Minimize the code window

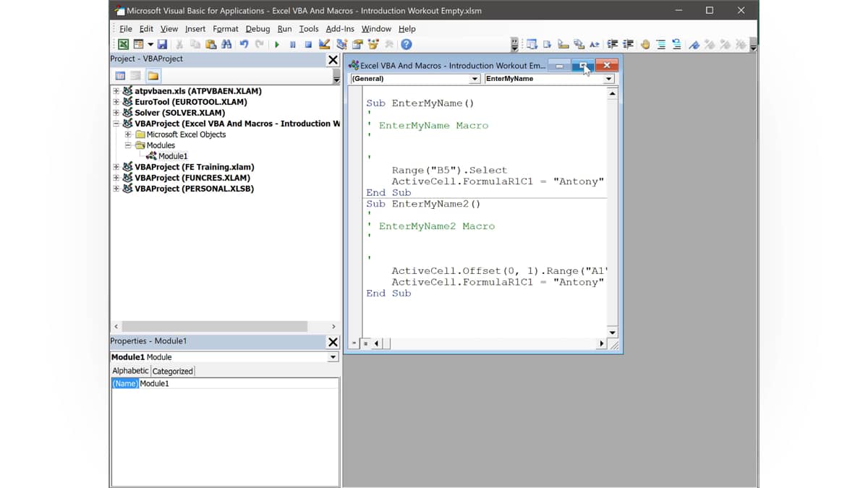pos(559,65)
